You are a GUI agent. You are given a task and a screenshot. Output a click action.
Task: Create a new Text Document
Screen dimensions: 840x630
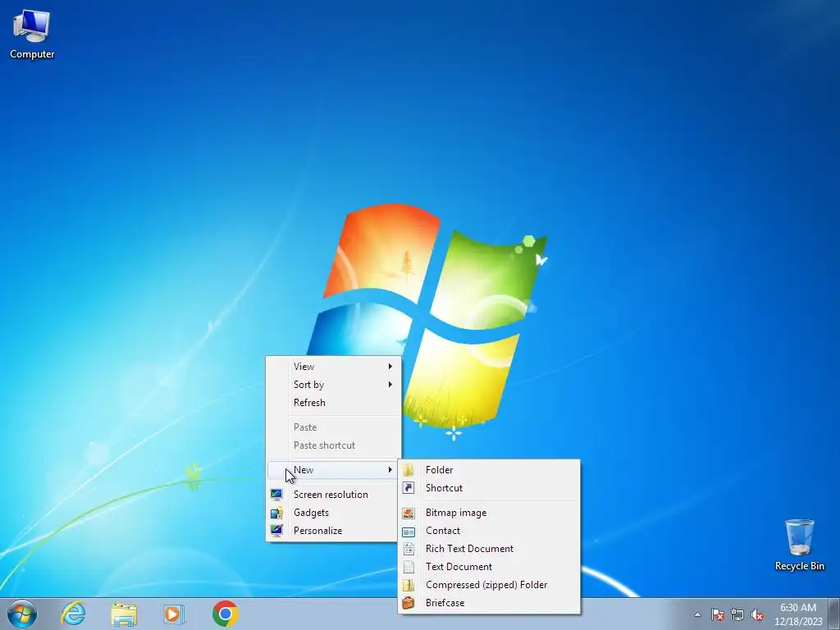(x=489, y=567)
